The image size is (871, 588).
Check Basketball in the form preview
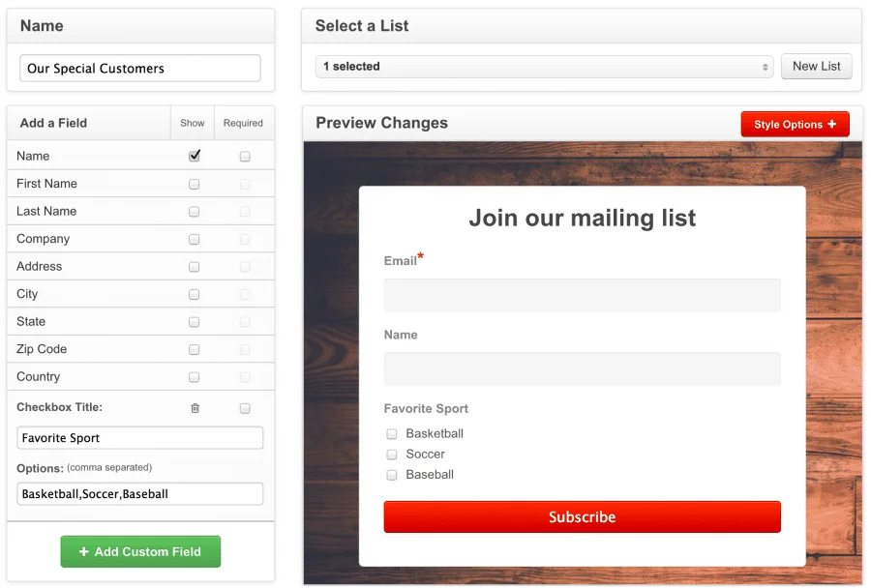392,433
